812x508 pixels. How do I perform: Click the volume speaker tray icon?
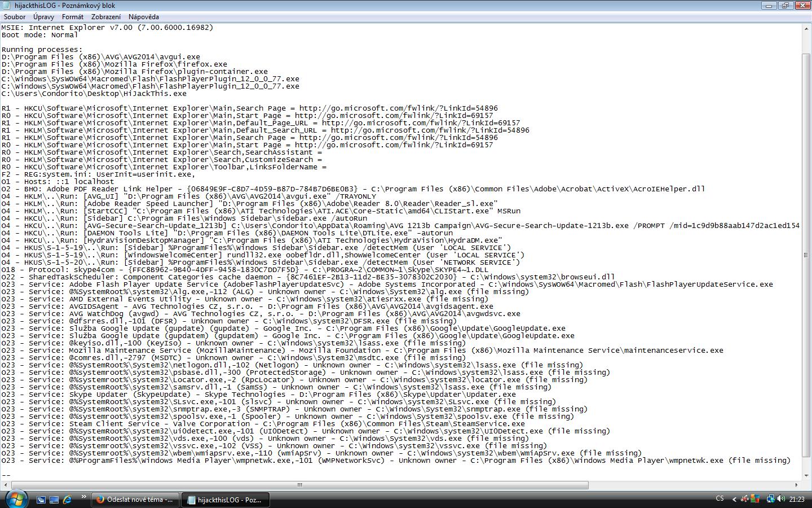point(781,499)
